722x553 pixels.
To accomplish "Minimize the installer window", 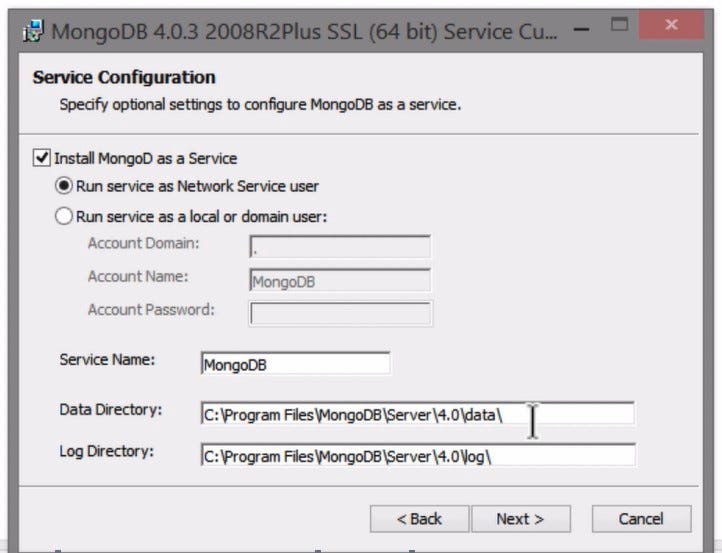I will (x=582, y=29).
